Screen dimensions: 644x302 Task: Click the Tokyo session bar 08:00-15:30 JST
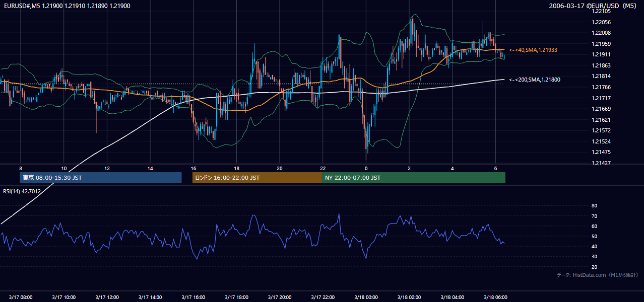click(101, 178)
